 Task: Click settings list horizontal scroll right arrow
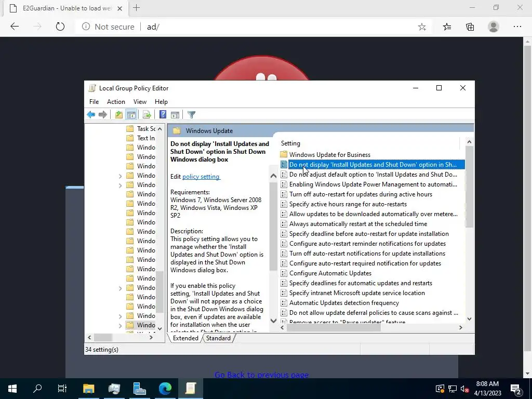click(x=460, y=327)
